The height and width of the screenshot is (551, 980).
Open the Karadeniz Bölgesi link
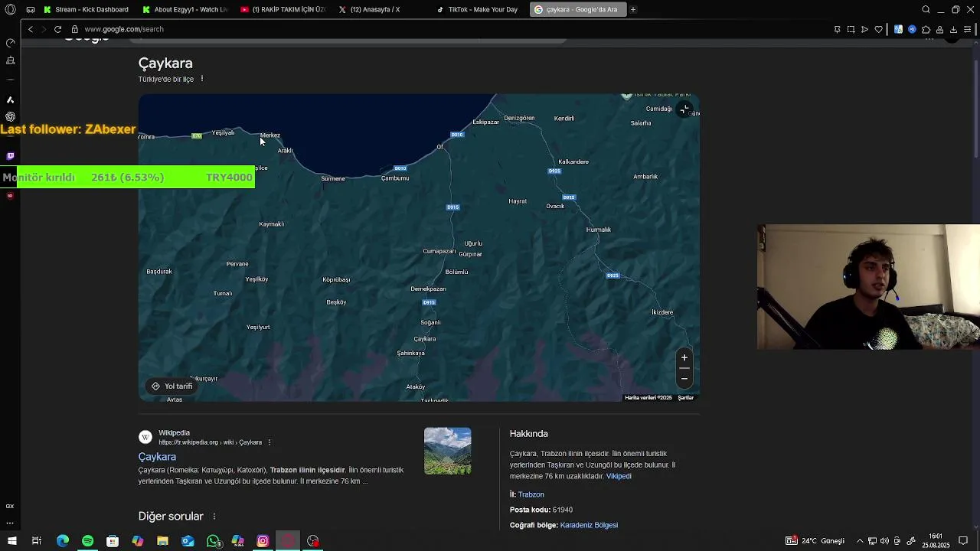(589, 525)
